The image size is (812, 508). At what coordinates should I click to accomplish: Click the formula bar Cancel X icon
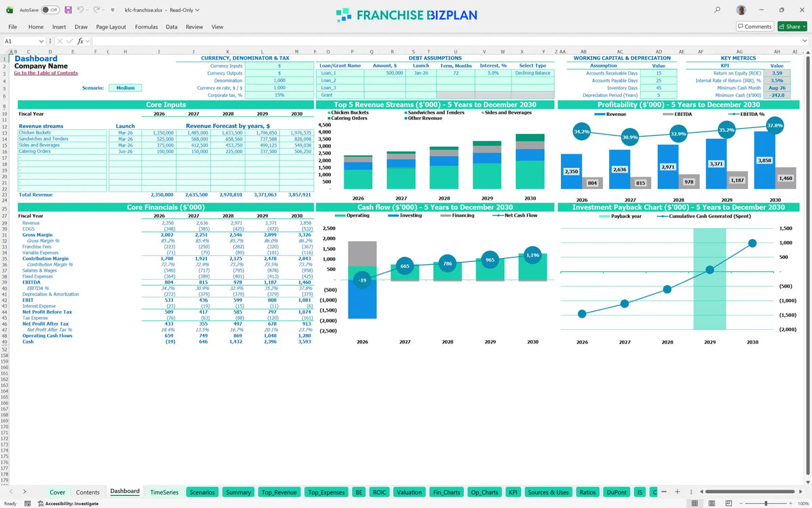[59, 41]
